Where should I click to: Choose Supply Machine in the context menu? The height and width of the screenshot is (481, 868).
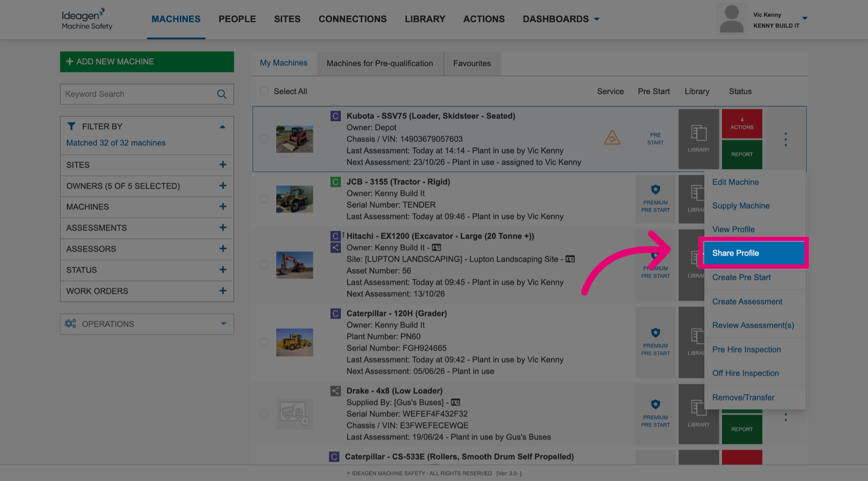pyautogui.click(x=741, y=206)
